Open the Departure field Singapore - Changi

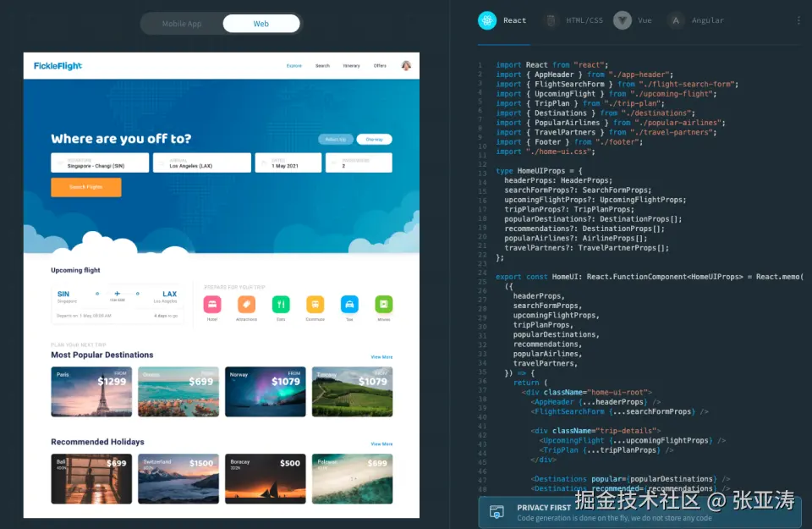coord(100,163)
